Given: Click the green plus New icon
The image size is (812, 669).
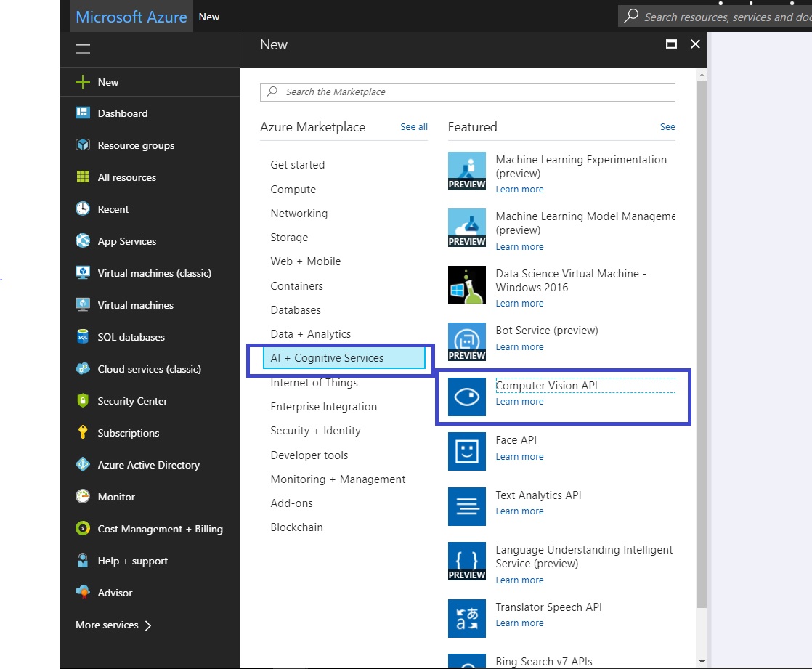Looking at the screenshot, I should point(82,82).
